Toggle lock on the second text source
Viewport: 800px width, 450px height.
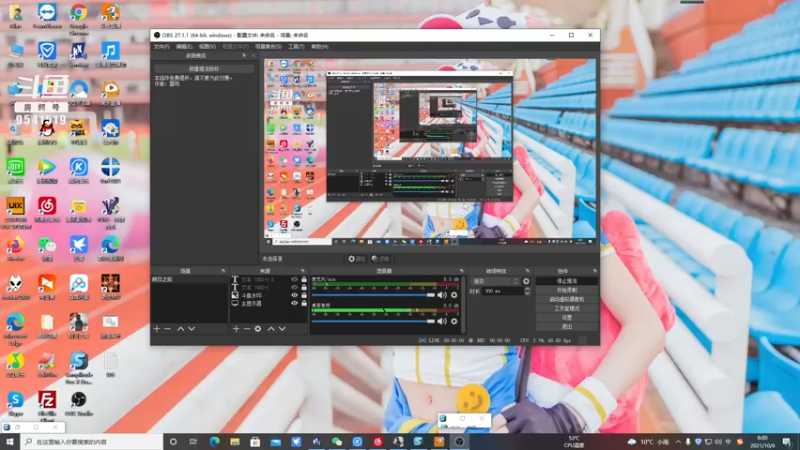pyautogui.click(x=304, y=287)
